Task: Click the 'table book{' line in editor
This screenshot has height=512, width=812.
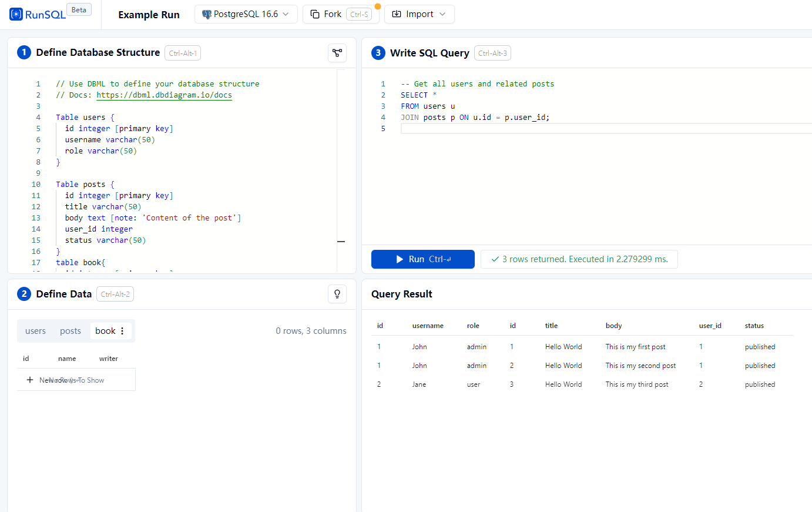Action: (80, 263)
